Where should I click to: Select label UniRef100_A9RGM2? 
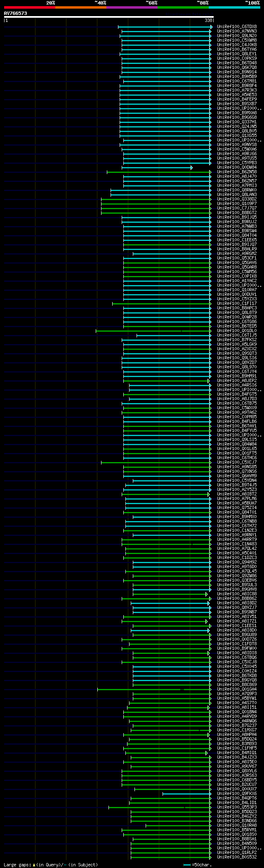[237, 254]
